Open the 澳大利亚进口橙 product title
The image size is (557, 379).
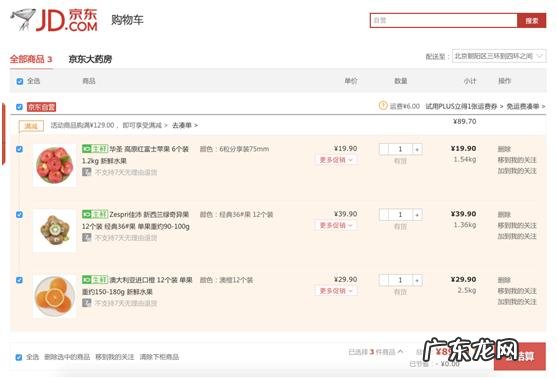tap(137, 286)
